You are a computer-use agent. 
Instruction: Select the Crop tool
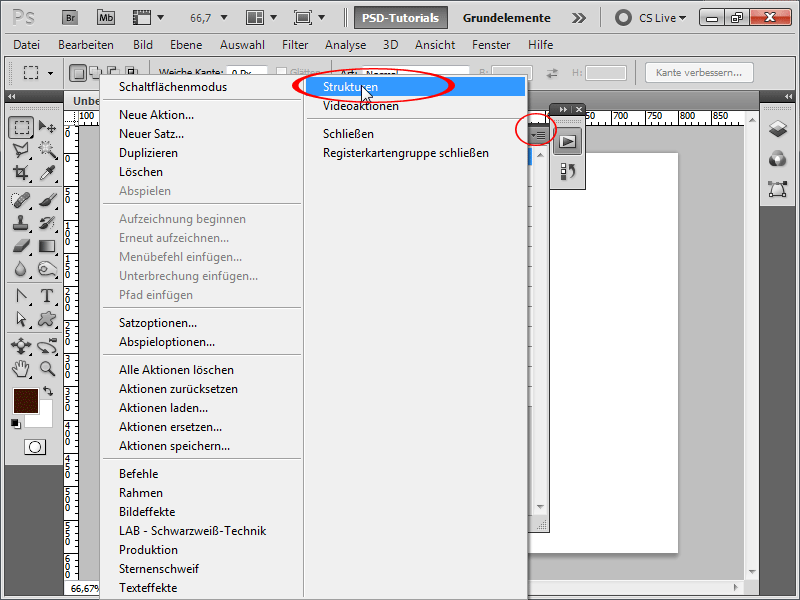click(21, 172)
